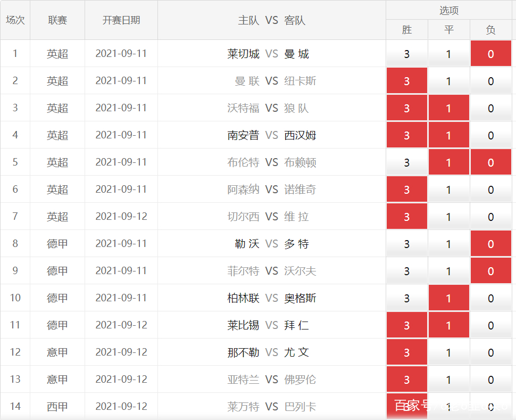This screenshot has height=420, width=516.
Task: Toggle win (3) for 莱比锡 VS 拜仁
Action: click(407, 325)
